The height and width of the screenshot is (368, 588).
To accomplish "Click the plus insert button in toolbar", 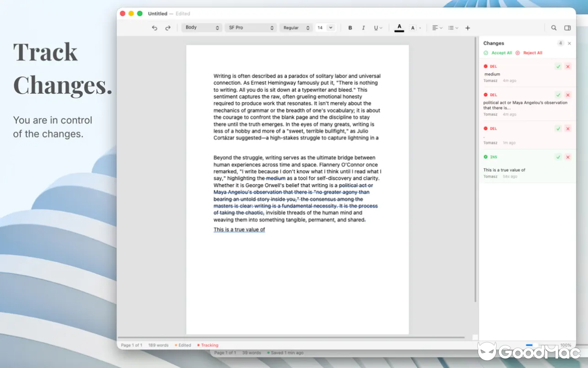I will 468,28.
